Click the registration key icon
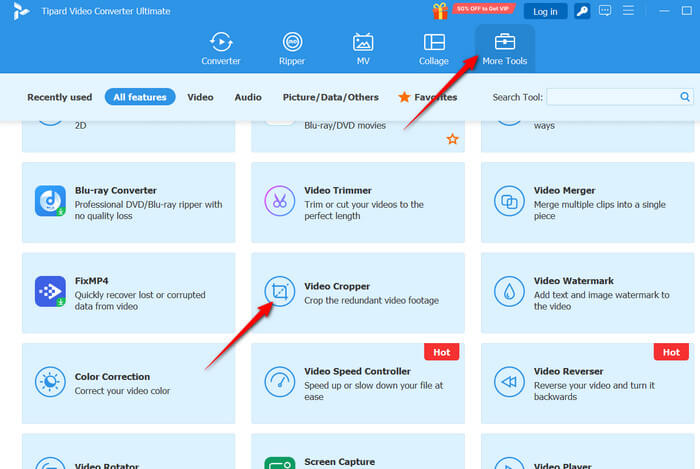700x469 pixels. pyautogui.click(x=582, y=11)
